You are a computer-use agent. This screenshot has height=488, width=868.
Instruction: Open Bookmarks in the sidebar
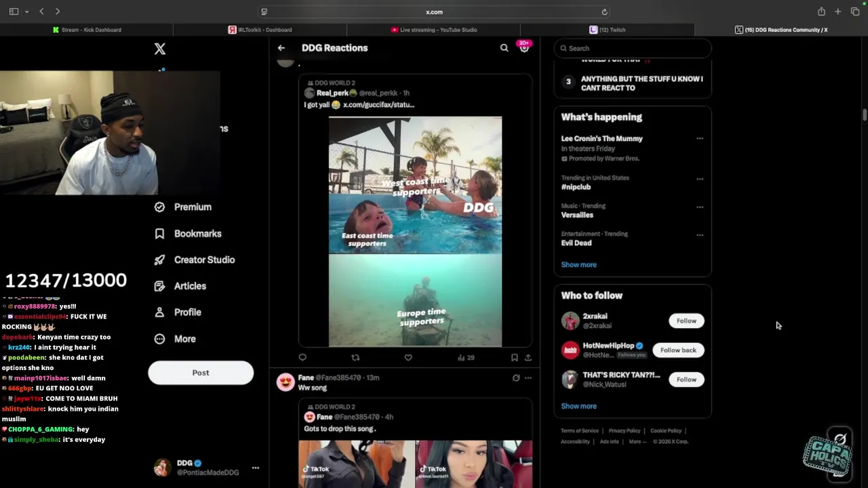(189, 234)
